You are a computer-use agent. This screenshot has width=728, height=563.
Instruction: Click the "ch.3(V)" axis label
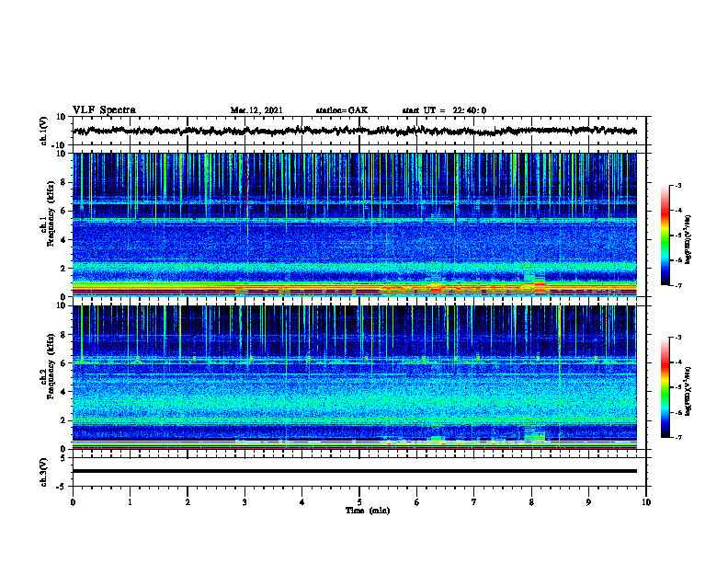coord(44,472)
